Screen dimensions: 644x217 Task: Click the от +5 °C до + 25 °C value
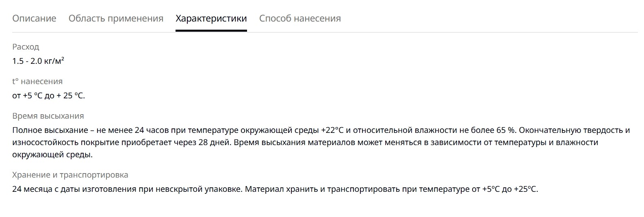[48, 95]
